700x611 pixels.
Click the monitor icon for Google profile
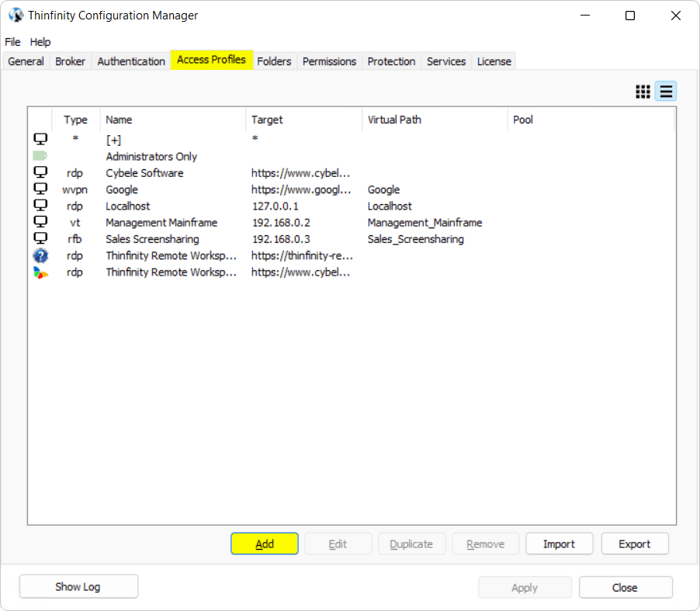point(40,189)
